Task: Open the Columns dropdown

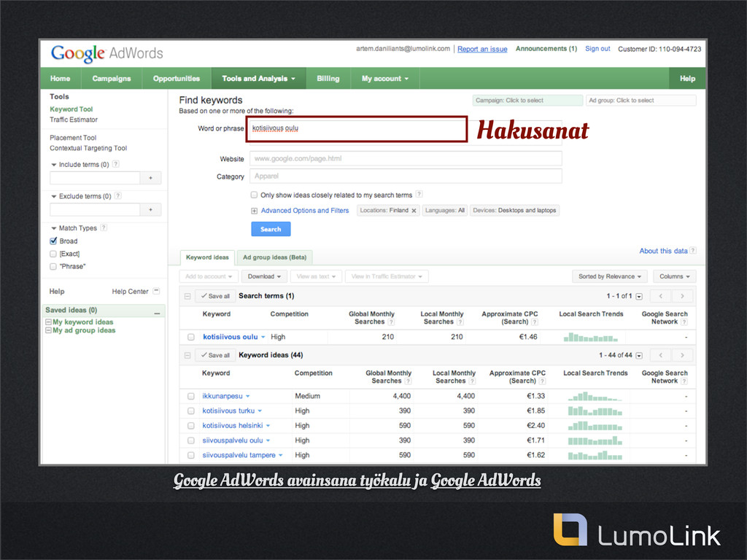Action: click(675, 276)
